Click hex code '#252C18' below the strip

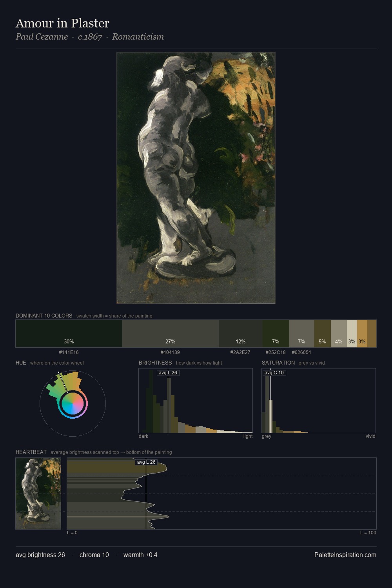[x=276, y=352]
